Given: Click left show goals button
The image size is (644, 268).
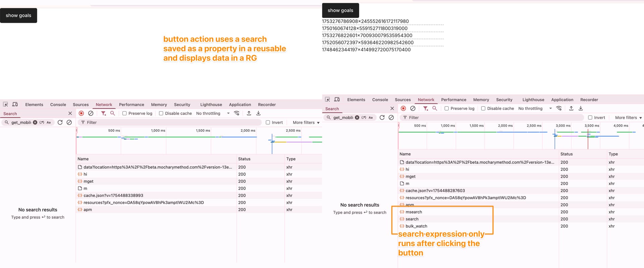Looking at the screenshot, I should point(18,15).
